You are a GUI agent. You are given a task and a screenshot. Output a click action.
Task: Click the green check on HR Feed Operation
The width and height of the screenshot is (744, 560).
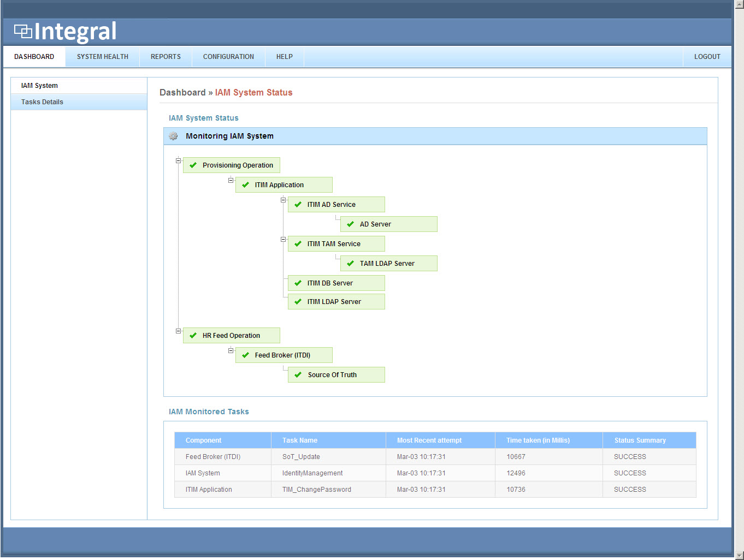193,336
